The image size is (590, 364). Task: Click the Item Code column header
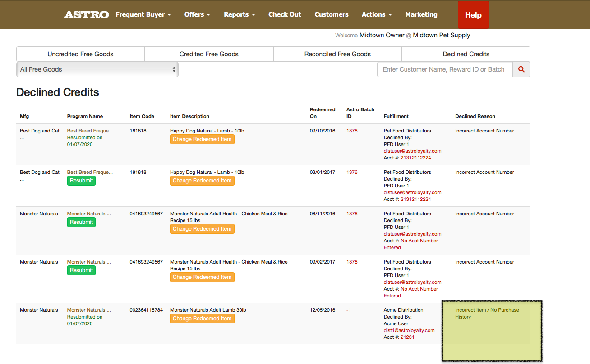click(142, 116)
